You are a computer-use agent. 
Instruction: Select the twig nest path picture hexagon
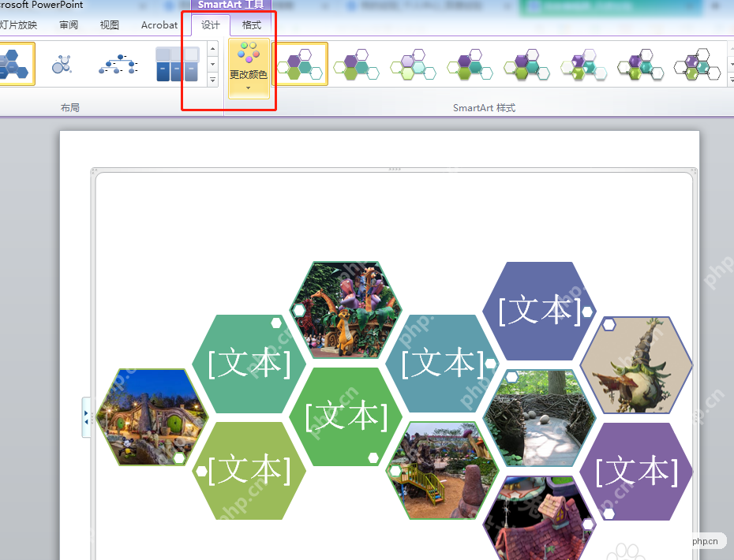click(539, 418)
